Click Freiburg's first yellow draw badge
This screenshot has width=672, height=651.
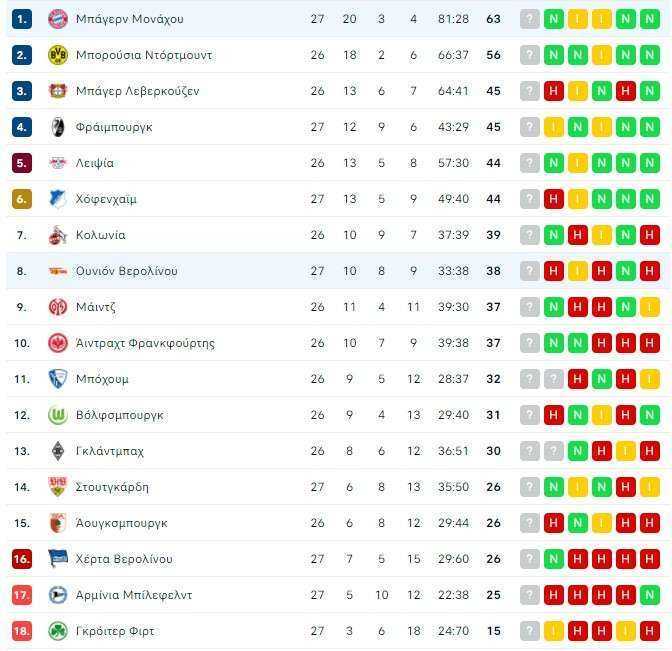(554, 127)
